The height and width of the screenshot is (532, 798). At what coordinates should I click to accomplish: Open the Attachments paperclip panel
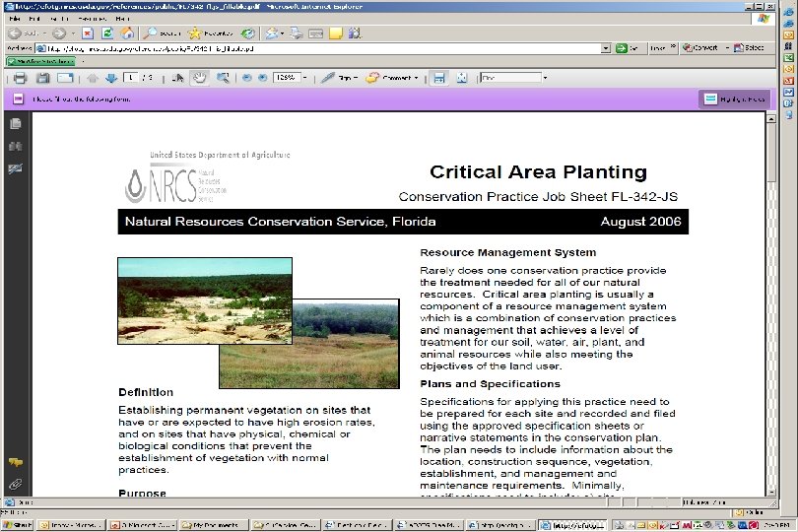[x=15, y=484]
